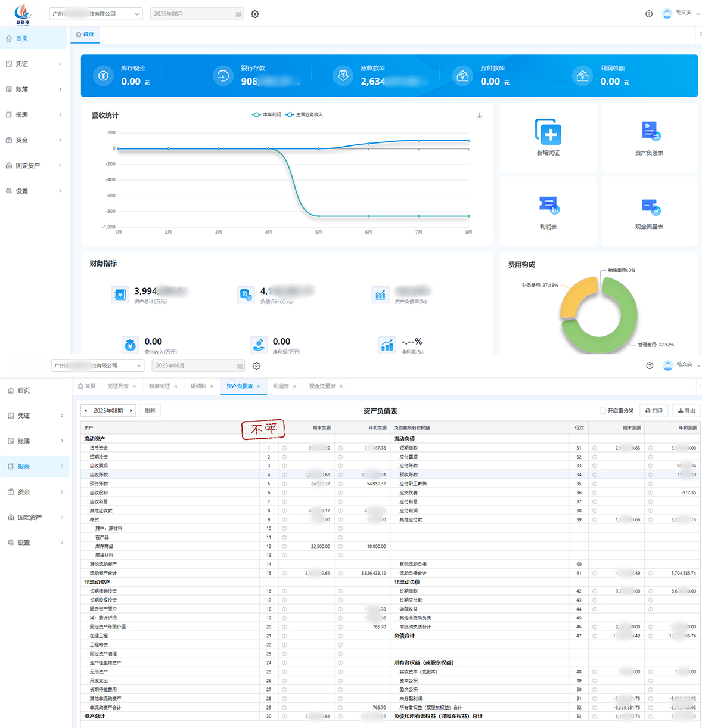The height and width of the screenshot is (728, 702).
Task: Click the 利润表 shortcut icon on dashboard
Action: click(x=548, y=206)
